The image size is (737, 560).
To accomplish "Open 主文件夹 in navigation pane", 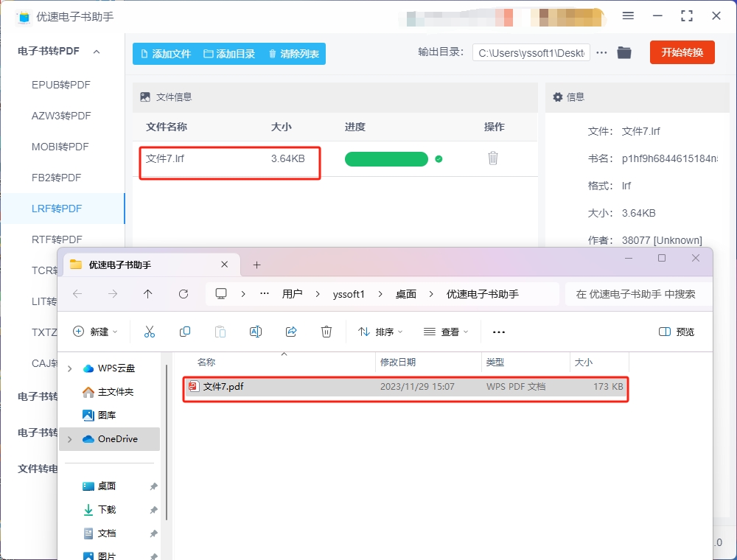I will click(x=108, y=392).
